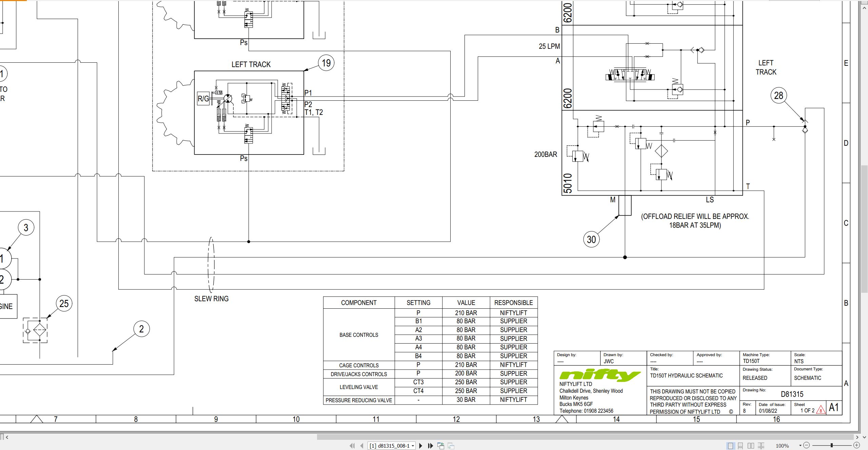The height and width of the screenshot is (450, 868).
Task: Click callout balloon number 3
Action: tap(26, 228)
